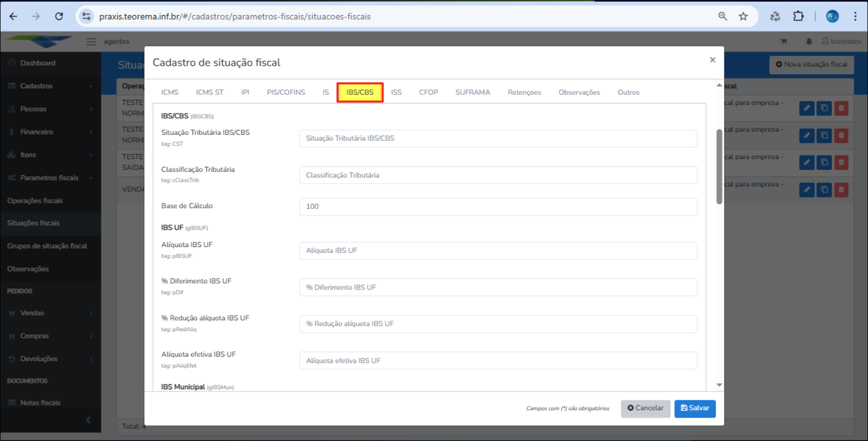This screenshot has width=868, height=441.
Task: Click the duplicate icon in second table row
Action: click(824, 135)
